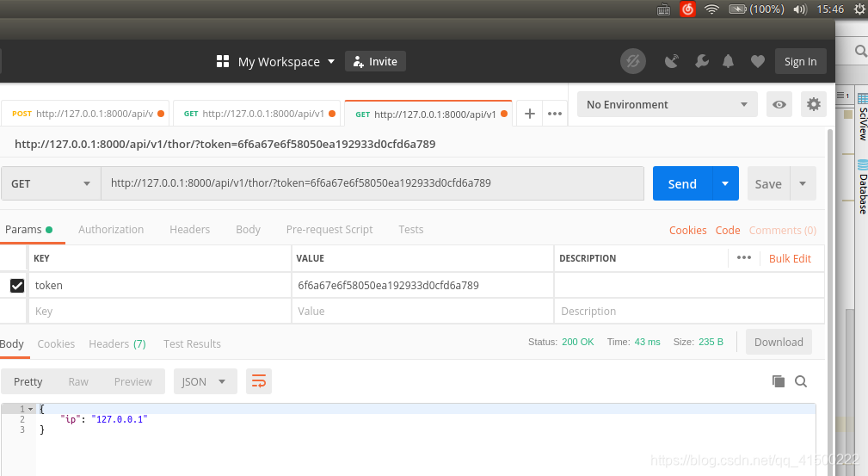Screen dimensions: 868x476
Task: Expand the Save button arrow options
Action: coord(803,183)
